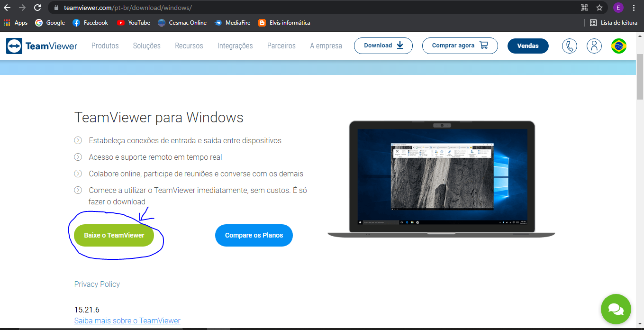Image resolution: width=644 pixels, height=330 pixels.
Task: Click the Vendas button
Action: click(528, 46)
